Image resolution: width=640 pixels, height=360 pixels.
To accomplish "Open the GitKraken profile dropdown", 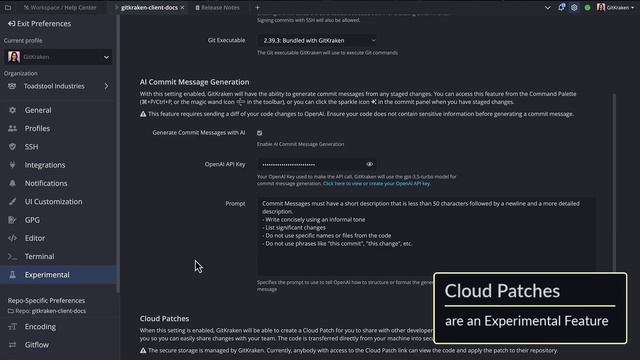I will click(x=58, y=57).
